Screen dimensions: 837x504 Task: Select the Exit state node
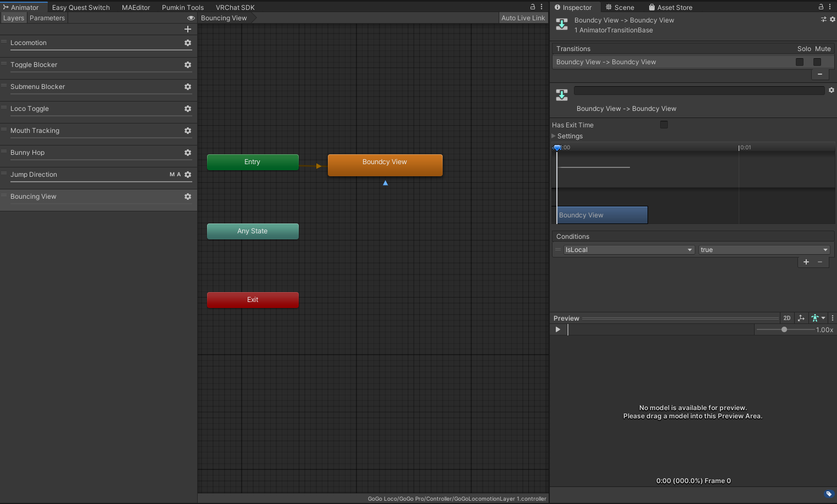pos(253,300)
